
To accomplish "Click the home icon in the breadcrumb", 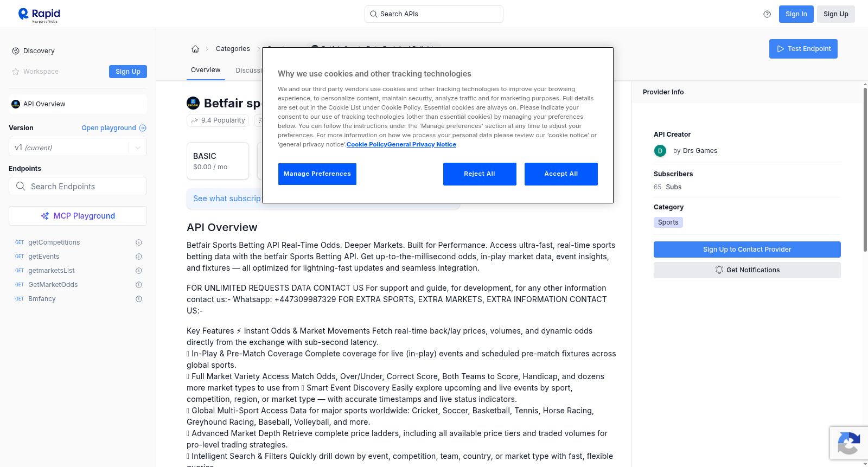I will click(195, 49).
